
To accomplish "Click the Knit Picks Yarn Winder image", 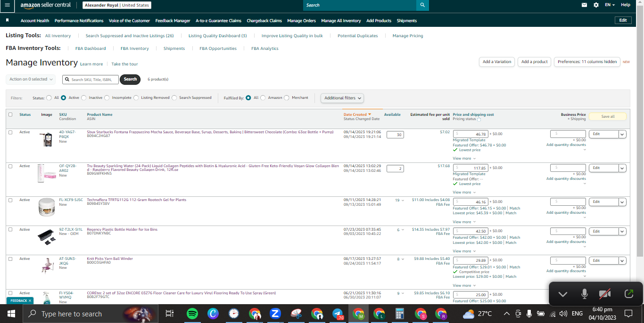I will 46,265.
